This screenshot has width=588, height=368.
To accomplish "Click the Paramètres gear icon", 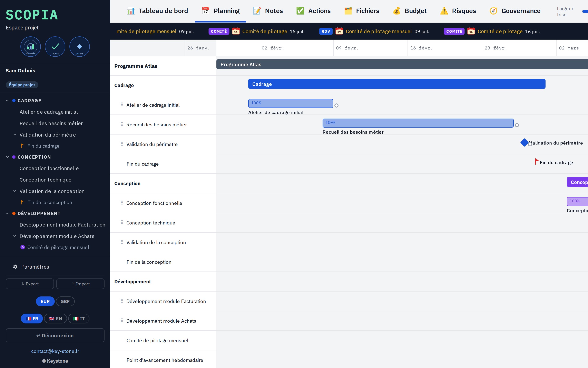I will [x=15, y=267].
